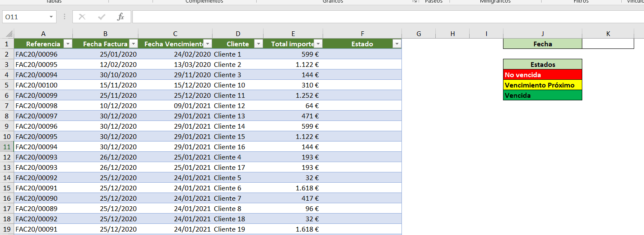
Task: Click cell FAC20/00100
Action: 43,85
